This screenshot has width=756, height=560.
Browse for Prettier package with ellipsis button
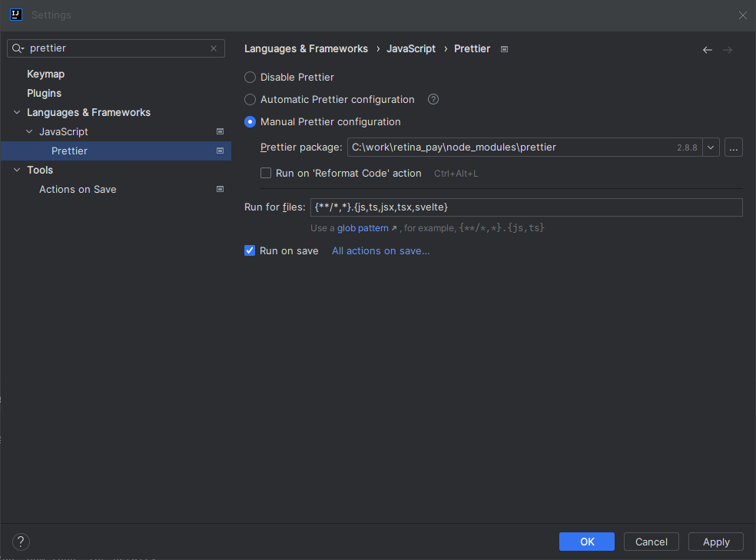tap(734, 147)
